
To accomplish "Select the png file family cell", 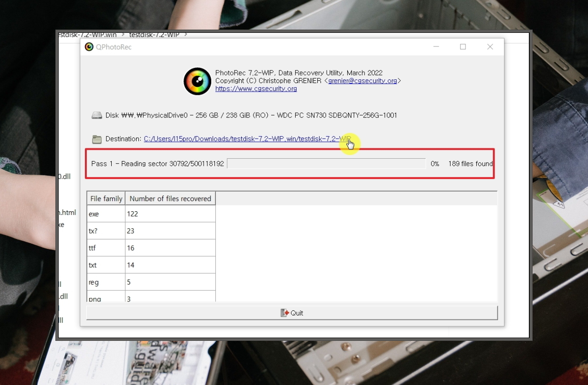I will point(106,297).
